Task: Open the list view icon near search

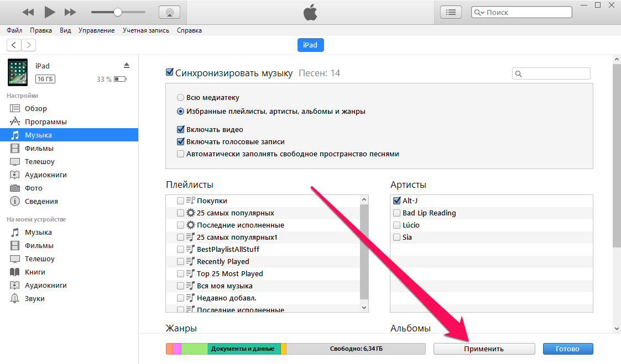Action: [451, 12]
